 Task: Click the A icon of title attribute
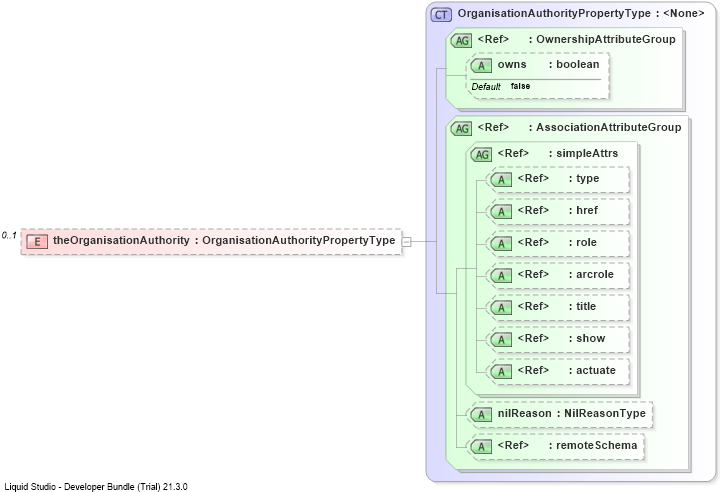point(501,308)
